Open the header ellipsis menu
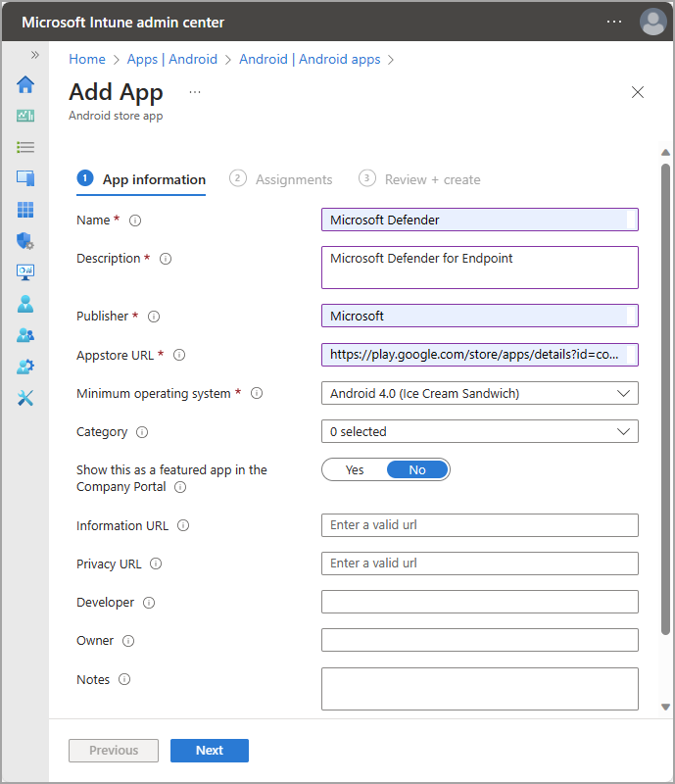Image resolution: width=675 pixels, height=784 pixels. [x=614, y=22]
